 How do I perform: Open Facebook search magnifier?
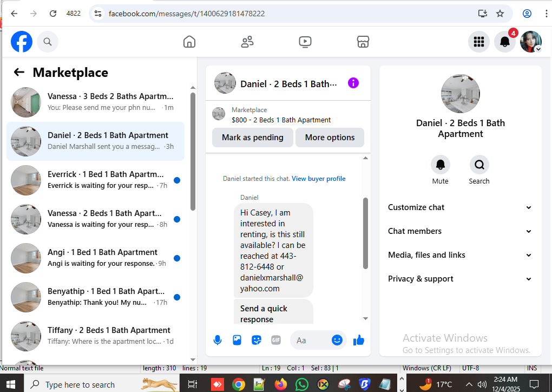(x=48, y=42)
